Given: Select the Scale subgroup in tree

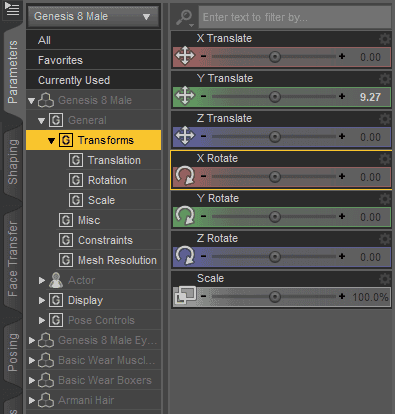Looking at the screenshot, I should [x=101, y=200].
